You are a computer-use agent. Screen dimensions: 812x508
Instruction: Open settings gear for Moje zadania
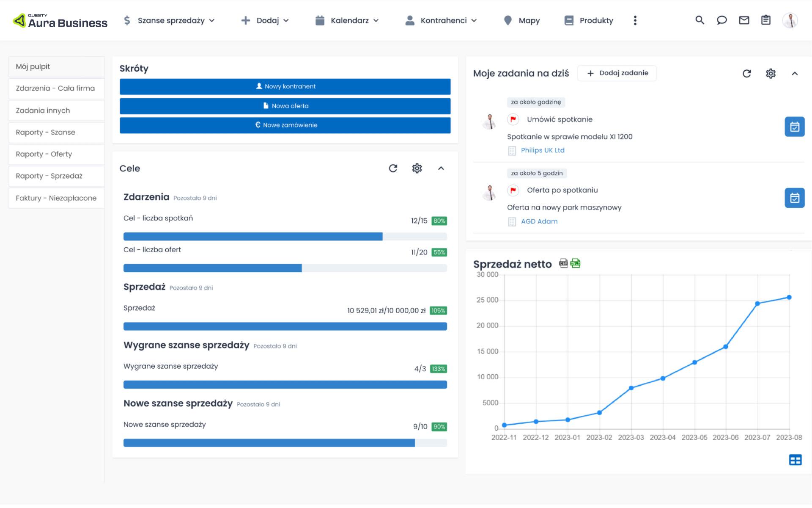771,73
